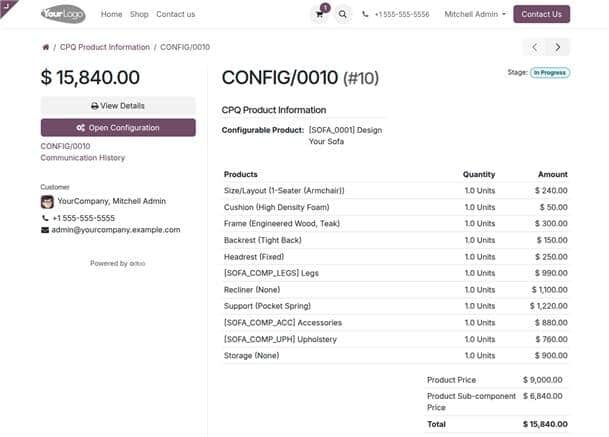Viewport: 609px width, 437px height.
Task: Click the CONFIG/0010 breadcrumb item
Action: pos(185,47)
